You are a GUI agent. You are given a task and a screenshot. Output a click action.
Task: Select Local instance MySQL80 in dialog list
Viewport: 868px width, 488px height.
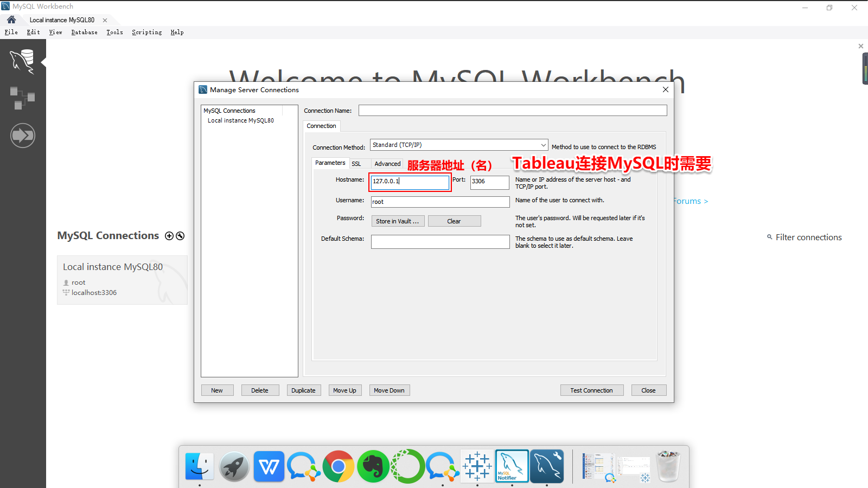(x=240, y=120)
